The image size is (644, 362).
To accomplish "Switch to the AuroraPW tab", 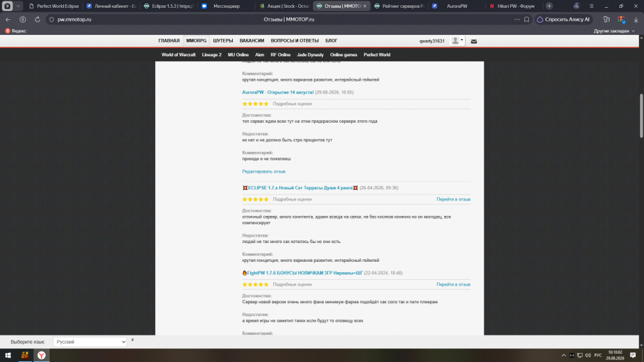I will point(456,6).
